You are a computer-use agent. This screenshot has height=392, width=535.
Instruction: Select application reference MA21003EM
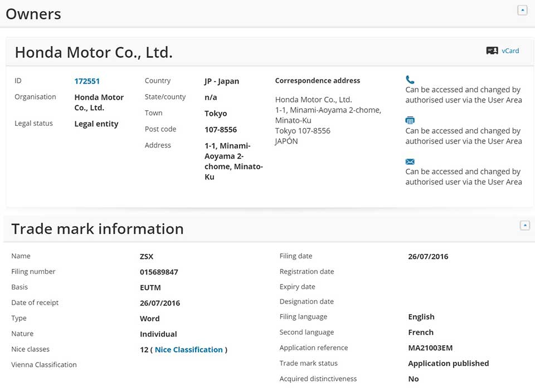[430, 348]
